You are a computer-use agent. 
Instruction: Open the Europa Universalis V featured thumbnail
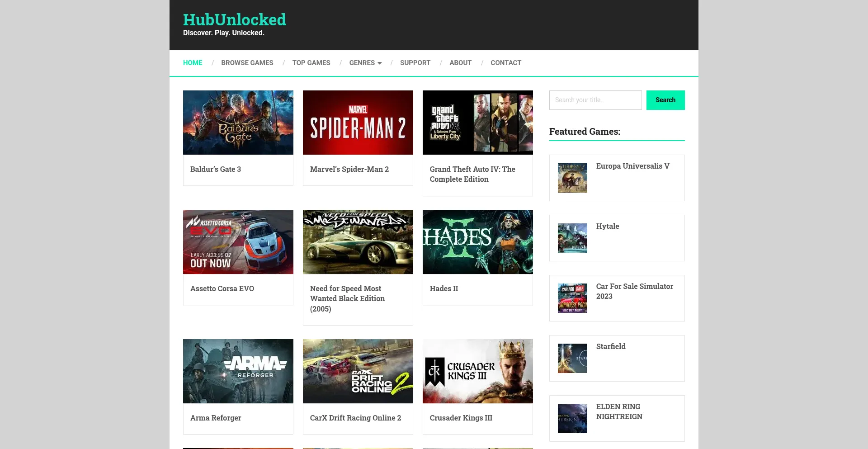coord(572,178)
